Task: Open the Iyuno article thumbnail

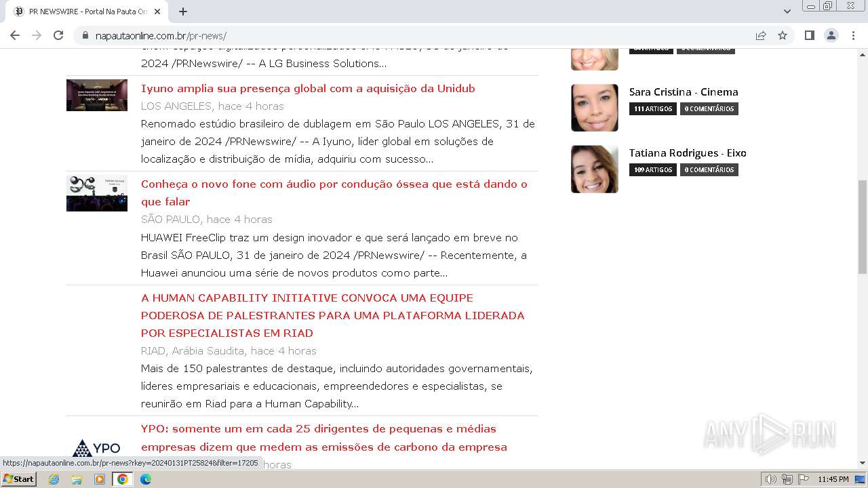Action: point(97,95)
